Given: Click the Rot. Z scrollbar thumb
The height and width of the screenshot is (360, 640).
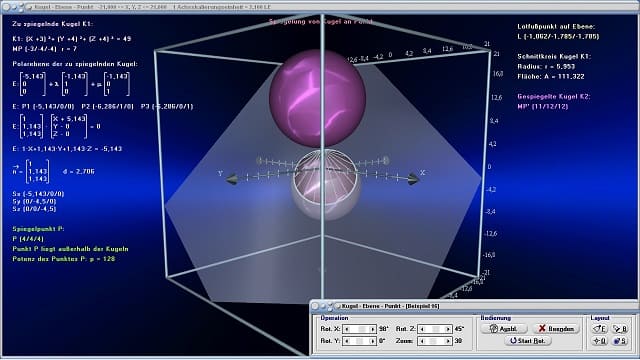Looking at the screenshot, I should pos(436,329).
